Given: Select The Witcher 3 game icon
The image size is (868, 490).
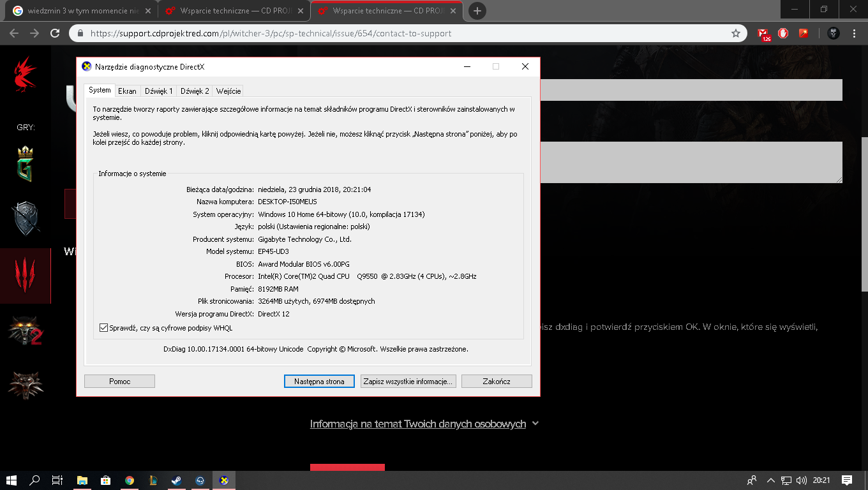Looking at the screenshot, I should click(26, 275).
